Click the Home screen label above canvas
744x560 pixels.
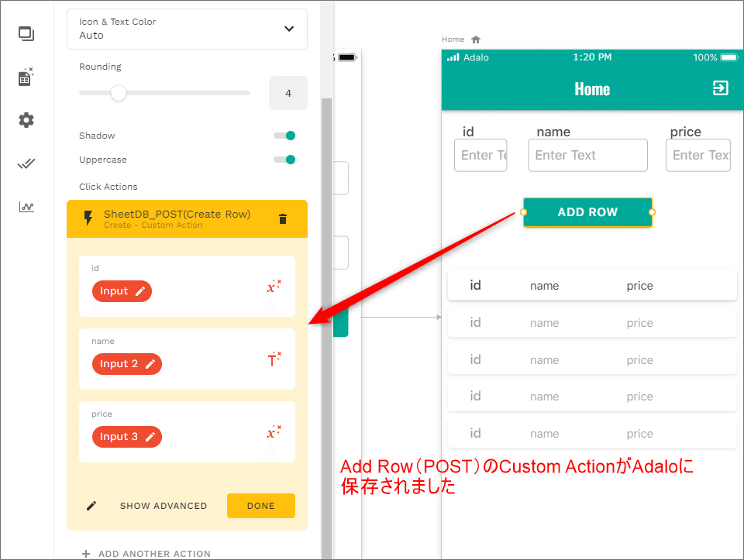coord(453,40)
